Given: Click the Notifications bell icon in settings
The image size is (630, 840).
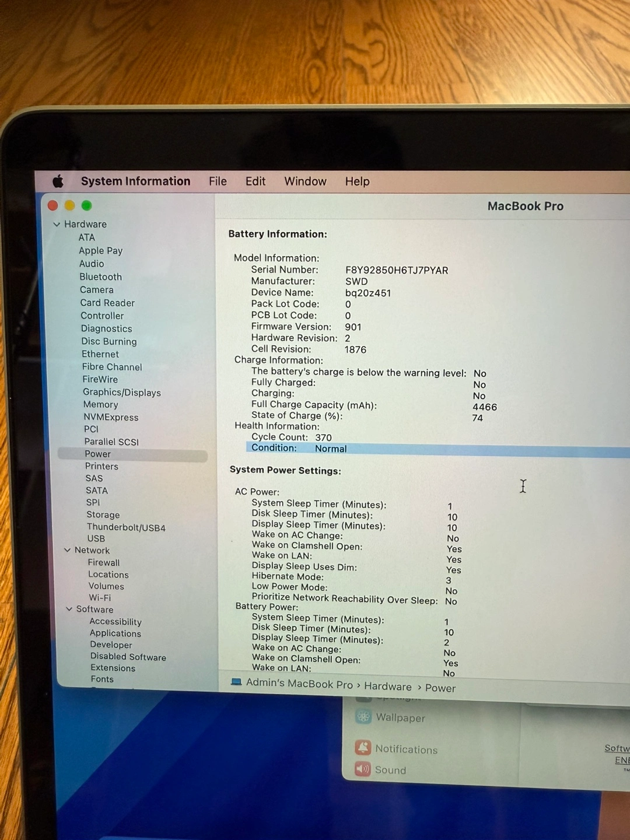Looking at the screenshot, I should tap(363, 748).
